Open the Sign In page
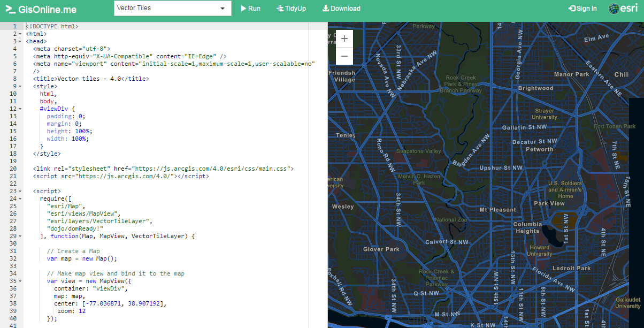Image resolution: width=644 pixels, height=328 pixels. 582,9
